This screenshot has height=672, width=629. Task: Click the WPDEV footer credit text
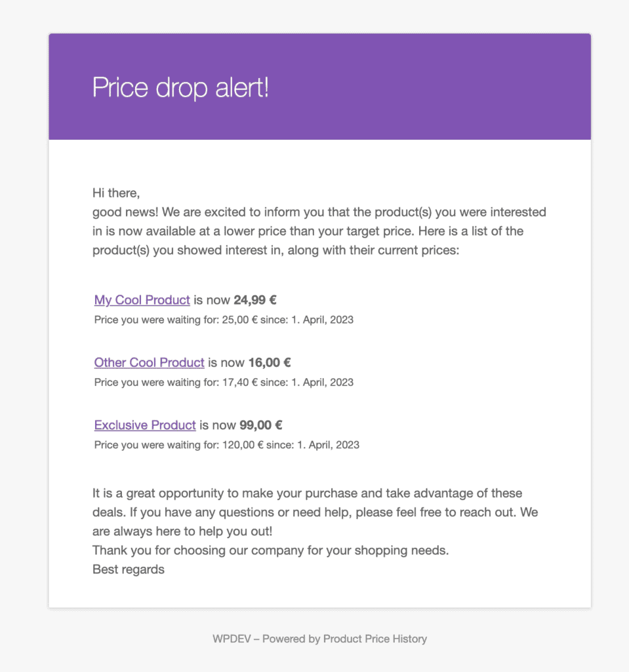tap(228, 639)
